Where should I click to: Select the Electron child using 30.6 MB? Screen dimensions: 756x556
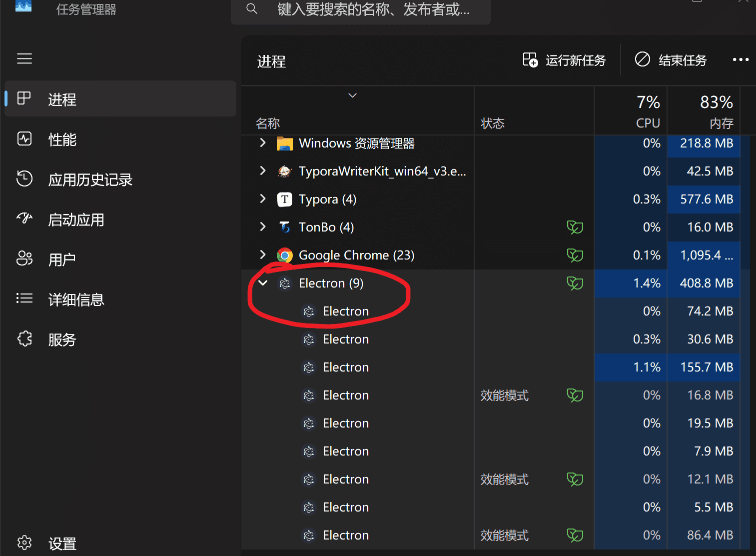point(496,339)
